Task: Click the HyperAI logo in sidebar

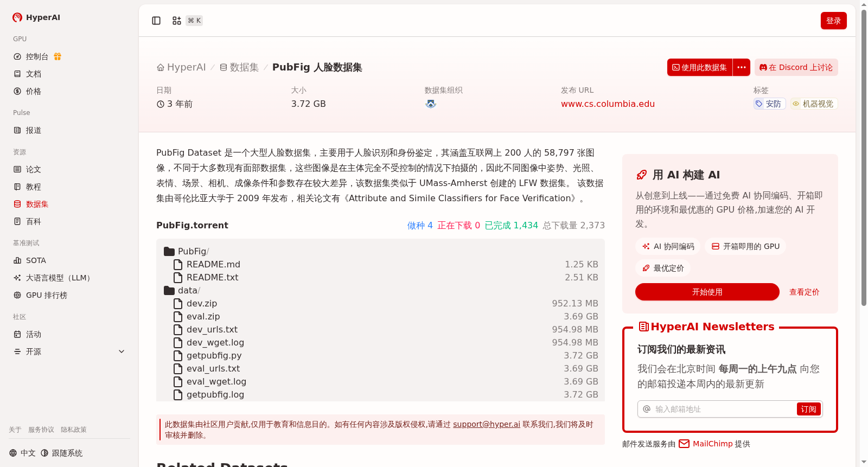Action: click(36, 17)
